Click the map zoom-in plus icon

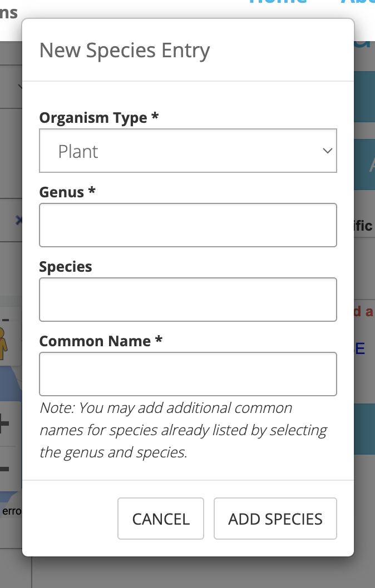pos(4,425)
